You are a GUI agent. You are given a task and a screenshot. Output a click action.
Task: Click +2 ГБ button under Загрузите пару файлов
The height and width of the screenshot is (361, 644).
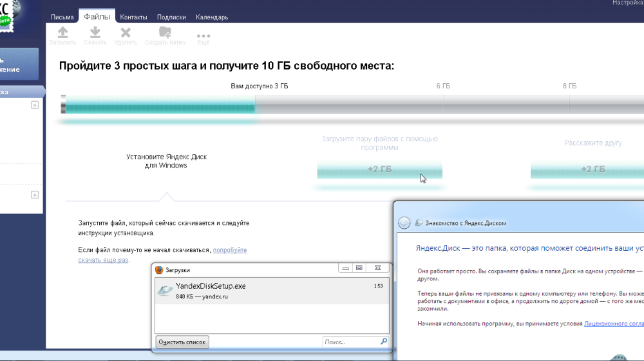[379, 170]
